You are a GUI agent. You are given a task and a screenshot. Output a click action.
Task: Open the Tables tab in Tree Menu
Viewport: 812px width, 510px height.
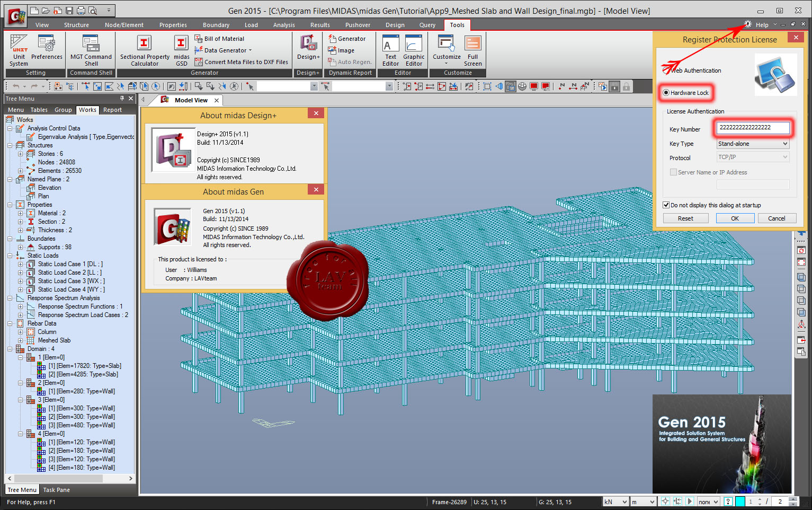tap(39, 110)
